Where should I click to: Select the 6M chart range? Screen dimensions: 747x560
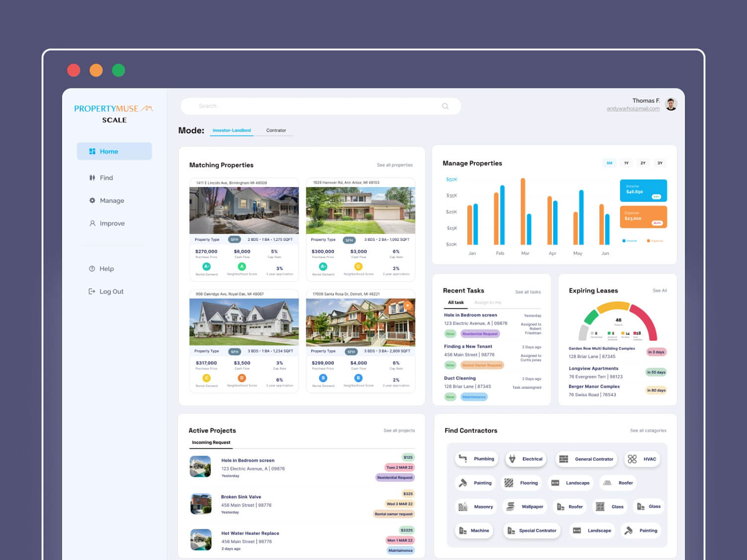click(609, 163)
